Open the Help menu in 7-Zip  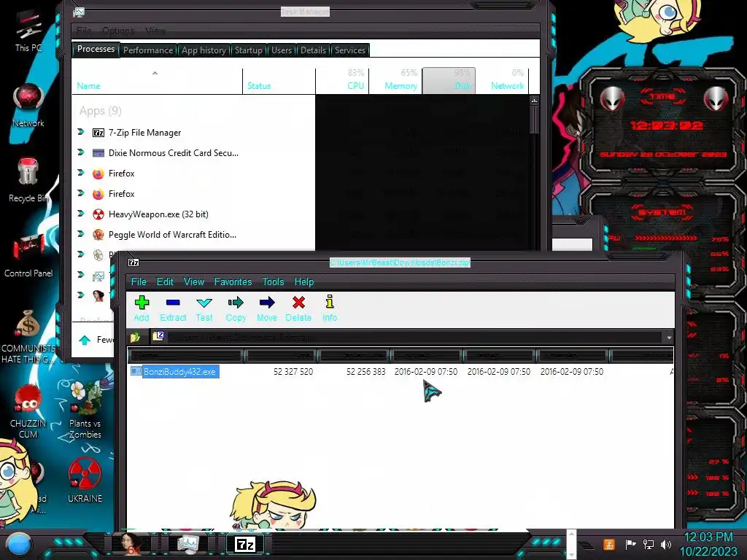click(x=304, y=281)
